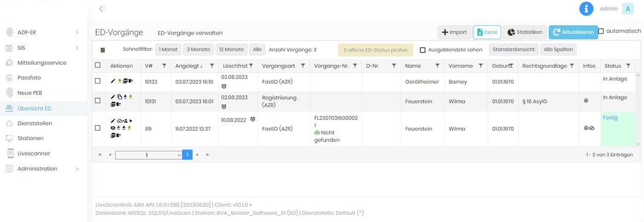Filter the D-Nr. column

click(x=393, y=65)
